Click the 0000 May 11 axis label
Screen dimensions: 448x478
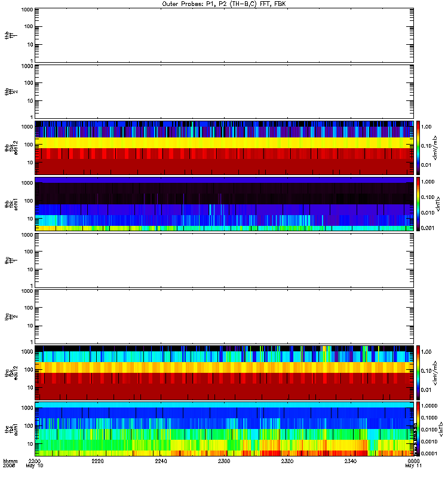click(x=413, y=464)
